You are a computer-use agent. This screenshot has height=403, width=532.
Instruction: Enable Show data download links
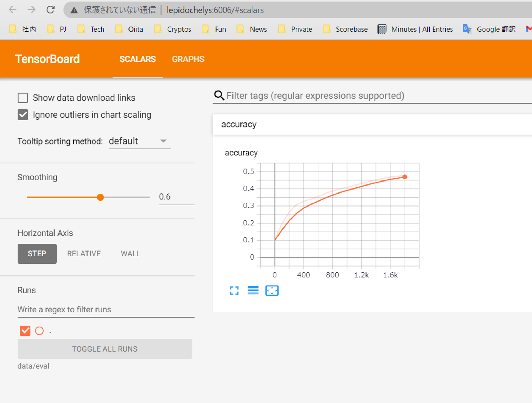pos(23,98)
